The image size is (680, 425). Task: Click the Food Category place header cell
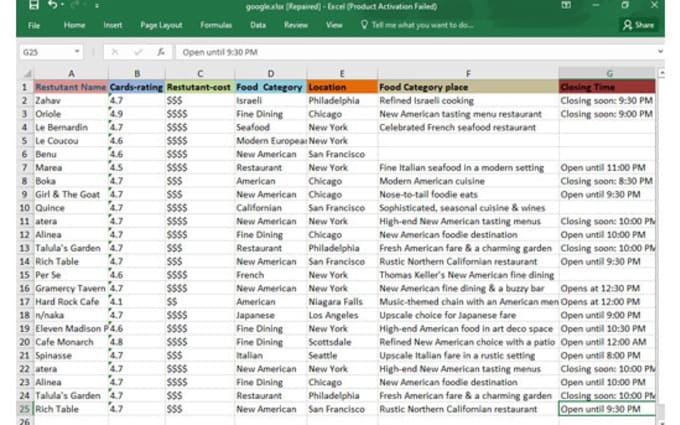tap(468, 87)
